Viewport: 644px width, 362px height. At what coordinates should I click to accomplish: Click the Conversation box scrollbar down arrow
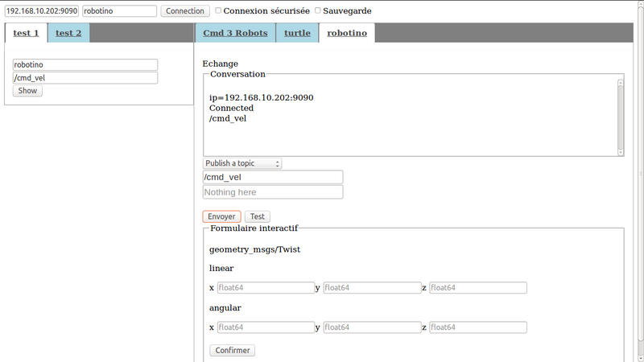[620, 151]
